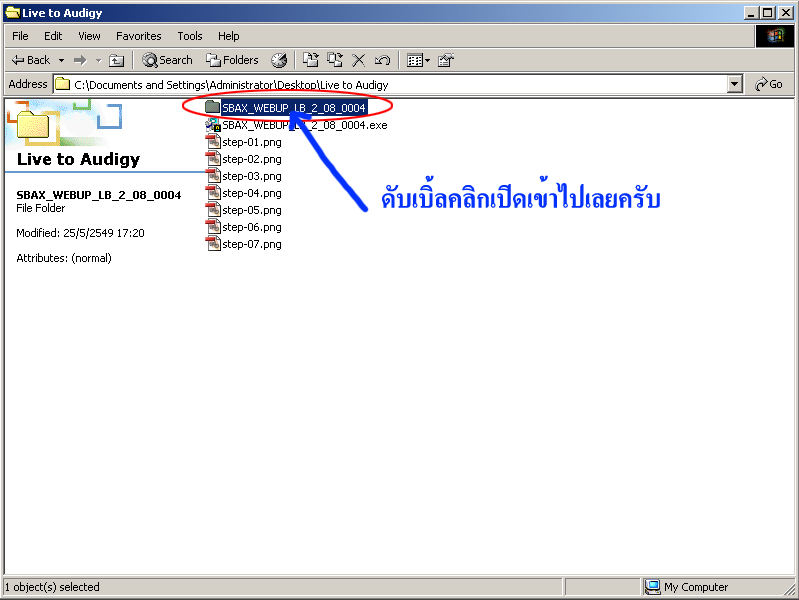This screenshot has width=799, height=600.
Task: Open the File menu
Action: (20, 36)
